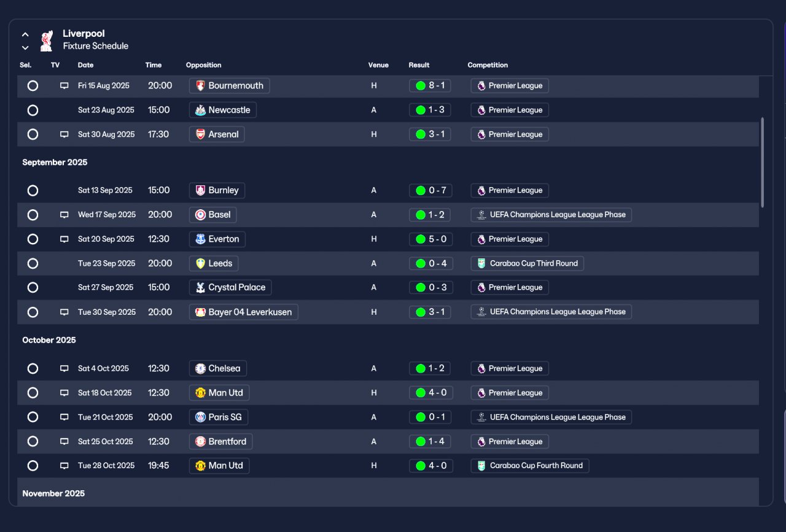
Task: Select the Newcastle fixture radio button
Action: 33,110
